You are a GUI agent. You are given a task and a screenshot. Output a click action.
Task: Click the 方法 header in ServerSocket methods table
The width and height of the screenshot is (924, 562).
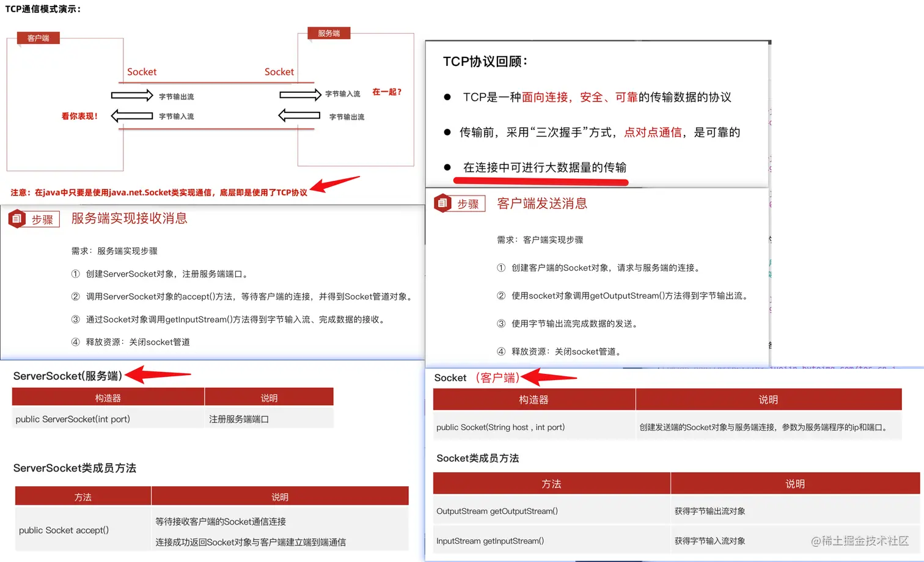[x=83, y=497]
